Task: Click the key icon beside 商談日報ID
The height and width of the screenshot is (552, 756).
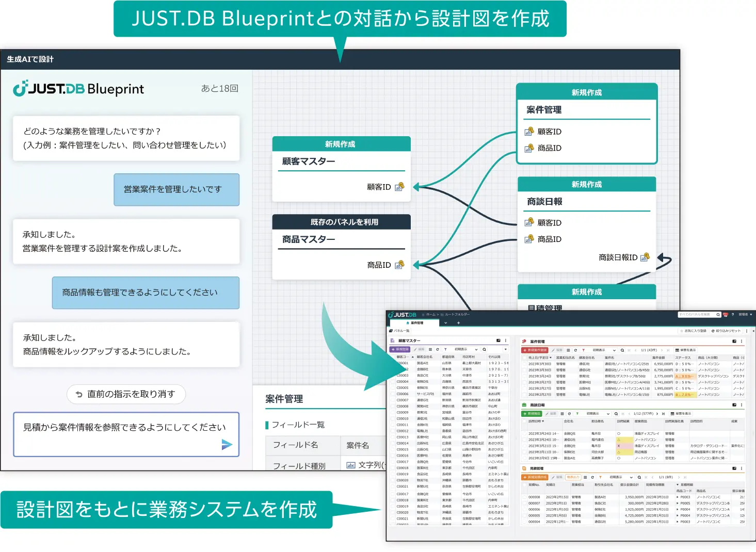Action: click(x=645, y=257)
